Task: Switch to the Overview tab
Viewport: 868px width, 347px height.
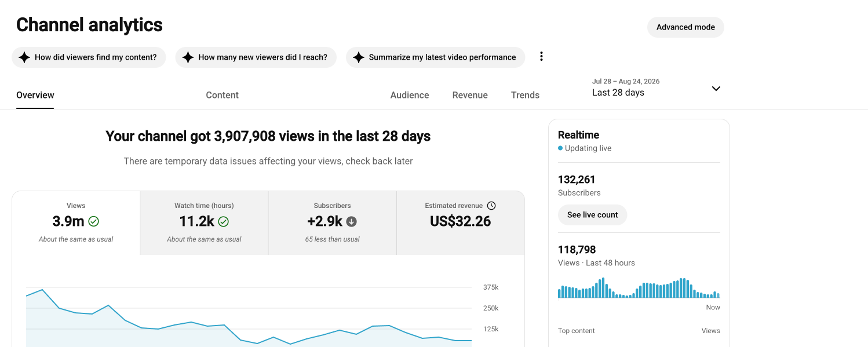Action: point(35,95)
